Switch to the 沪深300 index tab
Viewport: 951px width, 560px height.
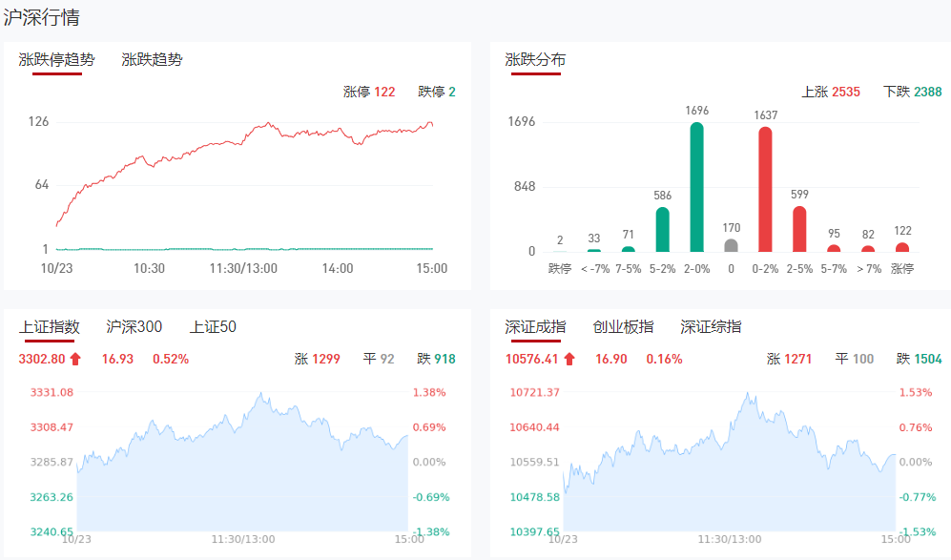tap(134, 327)
